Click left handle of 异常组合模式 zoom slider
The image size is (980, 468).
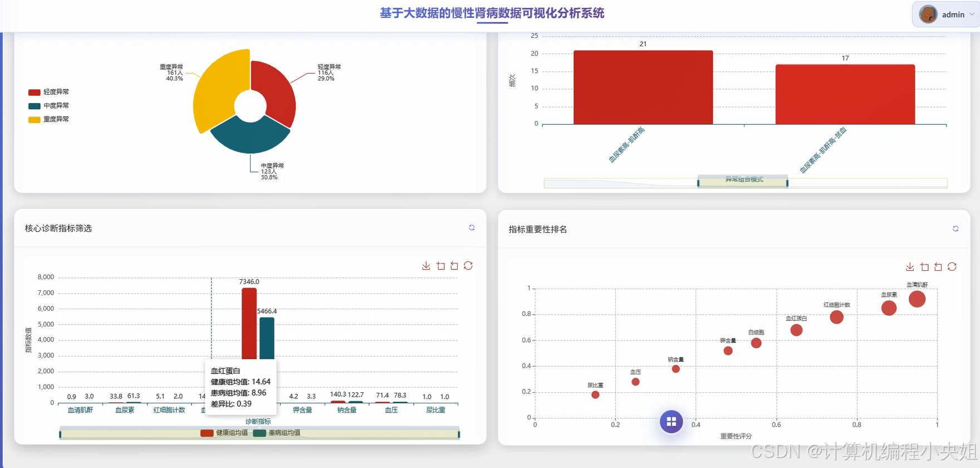pos(698,183)
